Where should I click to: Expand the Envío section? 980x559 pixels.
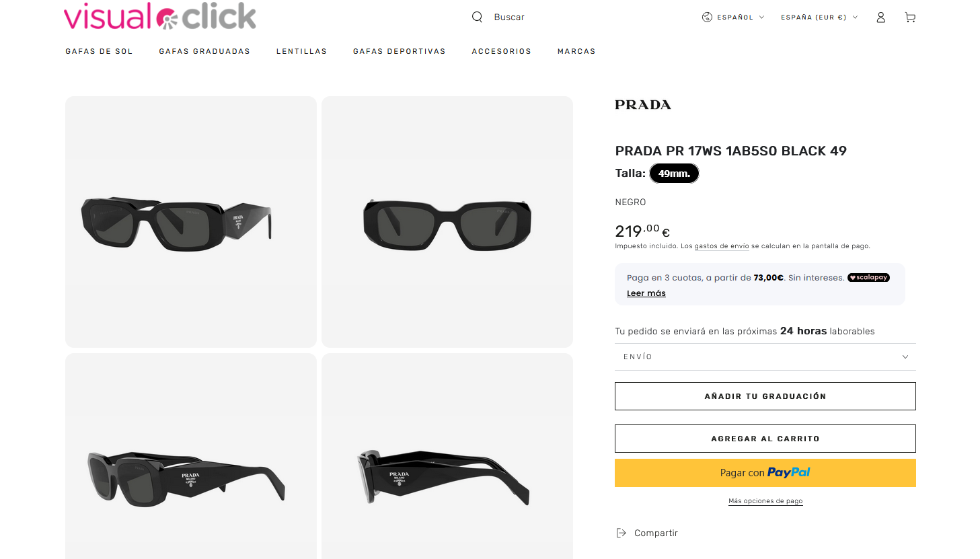[765, 357]
